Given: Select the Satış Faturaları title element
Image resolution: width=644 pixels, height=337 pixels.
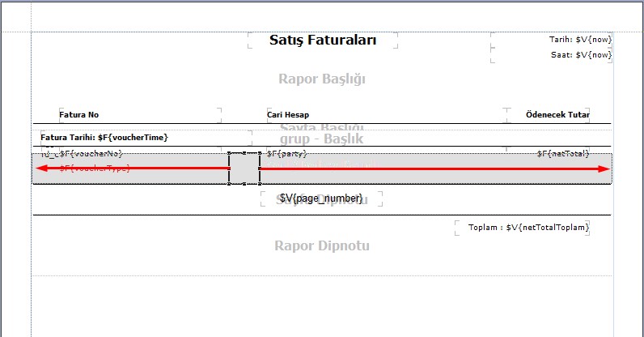Looking at the screenshot, I should tap(323, 41).
